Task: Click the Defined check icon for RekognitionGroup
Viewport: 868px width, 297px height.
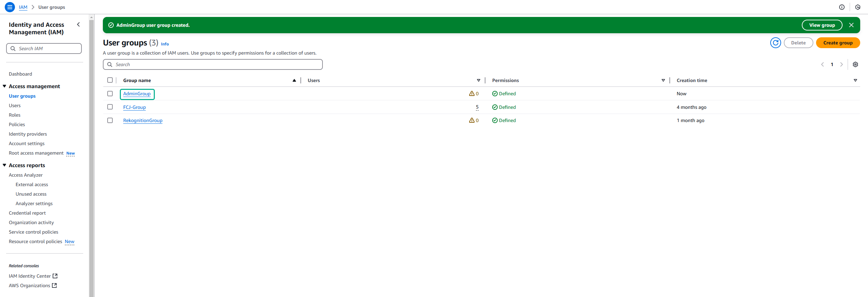Action: 495,120
